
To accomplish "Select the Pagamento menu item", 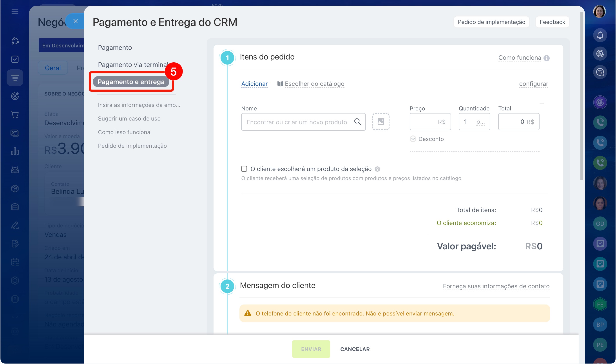I will 115,48.
